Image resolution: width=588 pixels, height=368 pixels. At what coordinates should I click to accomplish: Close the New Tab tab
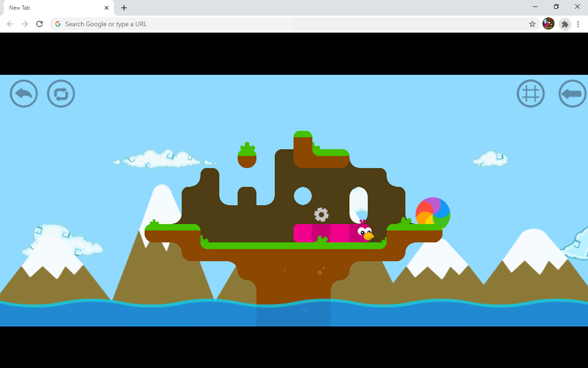pos(106,7)
